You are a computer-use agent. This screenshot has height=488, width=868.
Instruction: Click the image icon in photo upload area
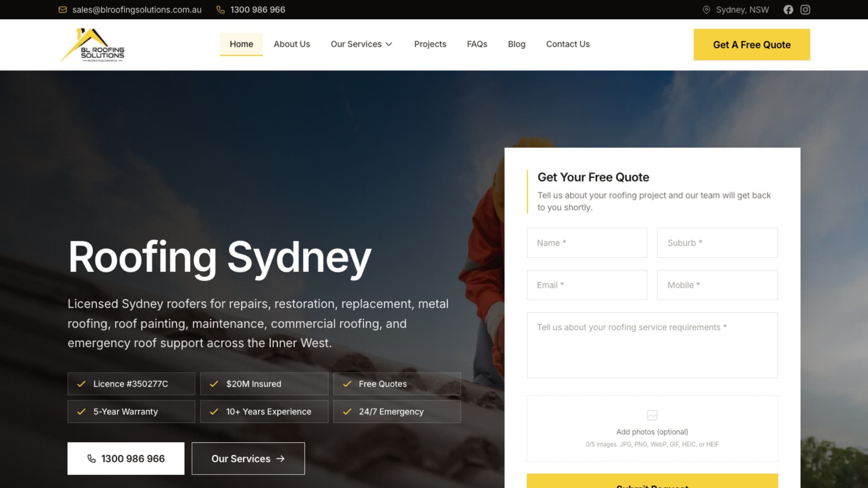click(x=652, y=415)
